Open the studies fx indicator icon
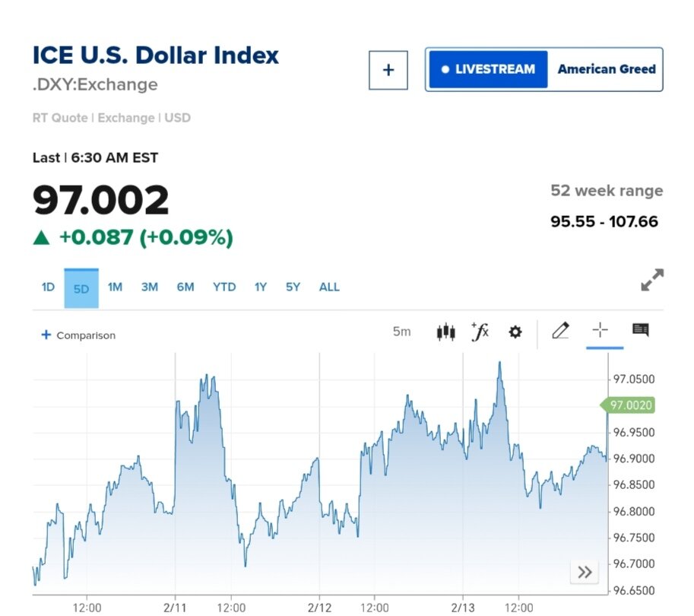Screen dimensions: 694x616 coord(480,332)
